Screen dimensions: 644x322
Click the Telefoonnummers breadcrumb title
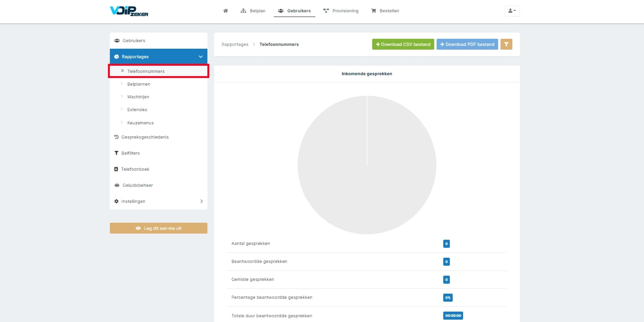(279, 44)
